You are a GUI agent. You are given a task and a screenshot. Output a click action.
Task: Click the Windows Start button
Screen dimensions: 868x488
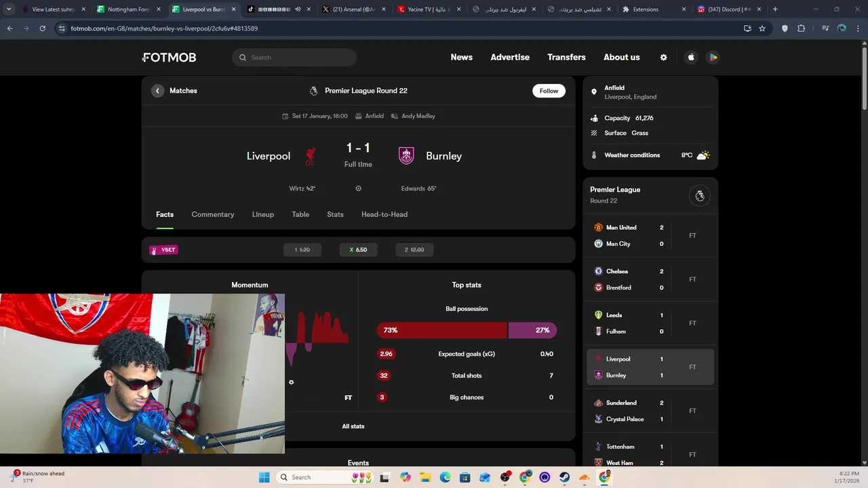(x=264, y=477)
